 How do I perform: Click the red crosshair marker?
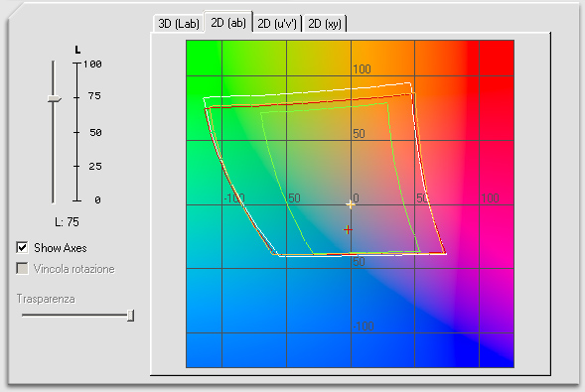coord(348,230)
